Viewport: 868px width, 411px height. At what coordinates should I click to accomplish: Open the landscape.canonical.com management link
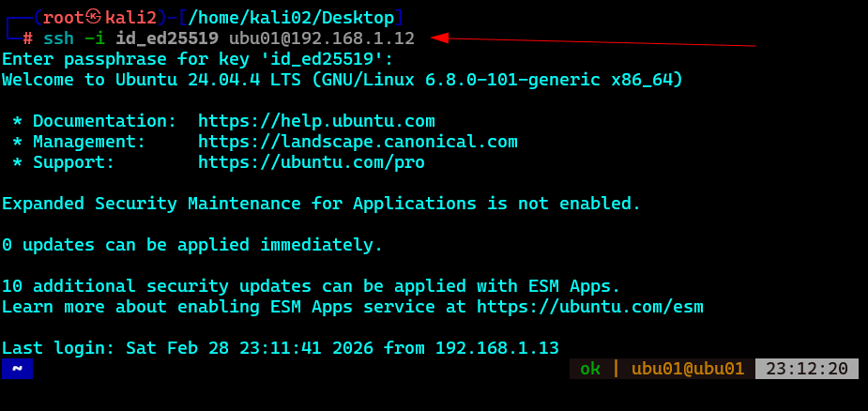coord(358,142)
